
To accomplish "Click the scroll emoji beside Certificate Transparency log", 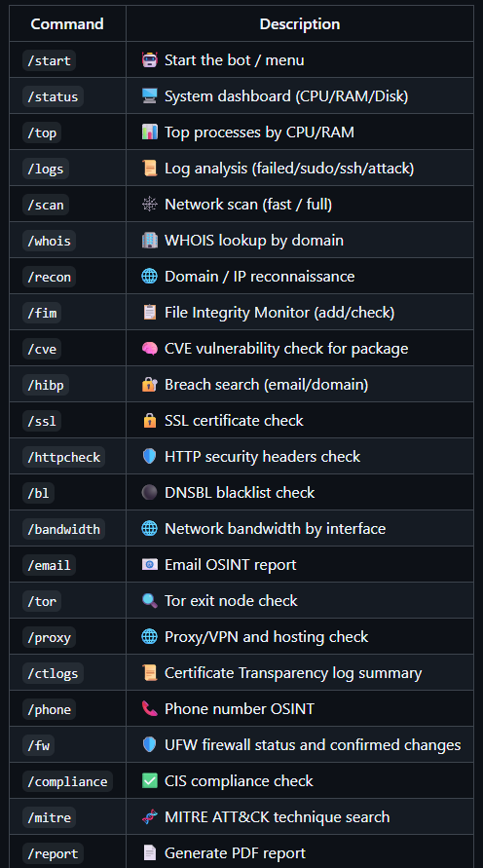I will click(149, 672).
